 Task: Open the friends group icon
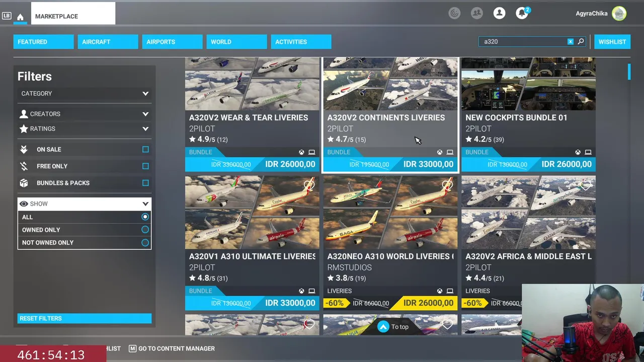point(476,13)
